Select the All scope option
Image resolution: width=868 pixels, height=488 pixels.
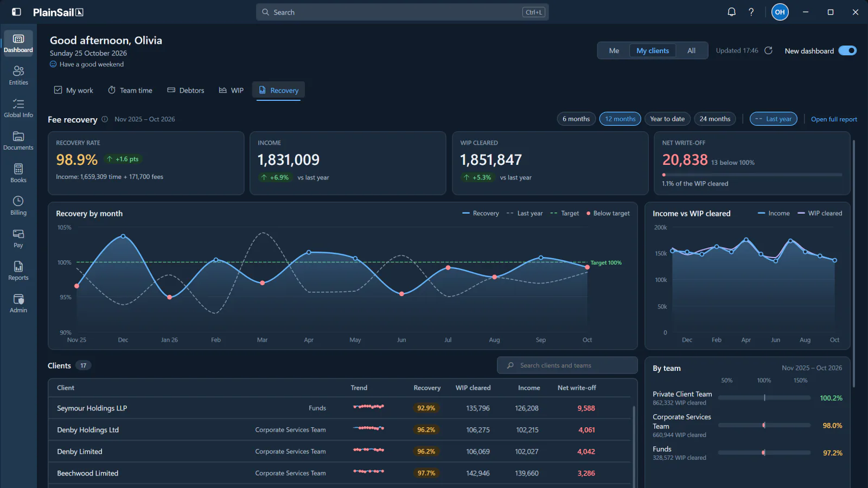coord(691,50)
